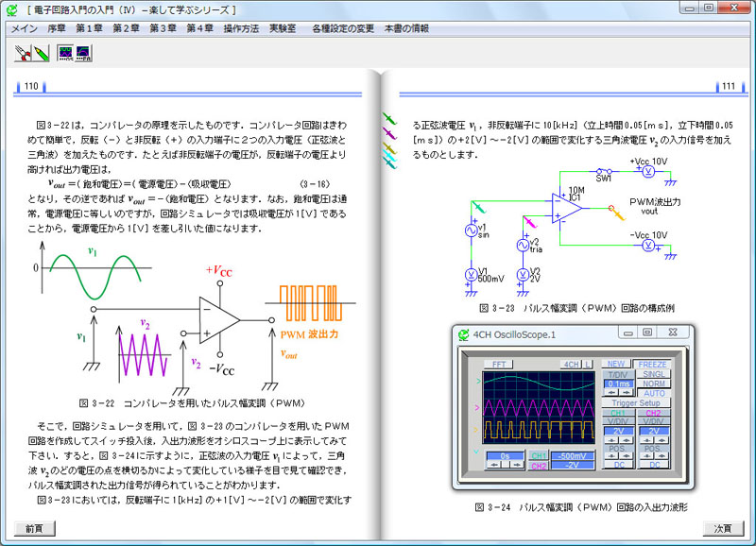Shift time cursor left below the 0s readout
Viewport: 756px width, 546px height.
pyautogui.click(x=494, y=465)
